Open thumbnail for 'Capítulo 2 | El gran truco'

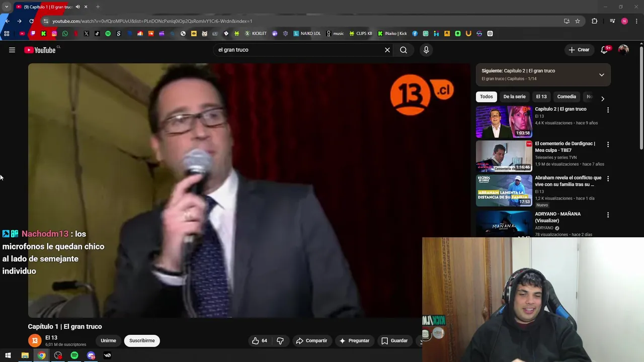(x=504, y=122)
